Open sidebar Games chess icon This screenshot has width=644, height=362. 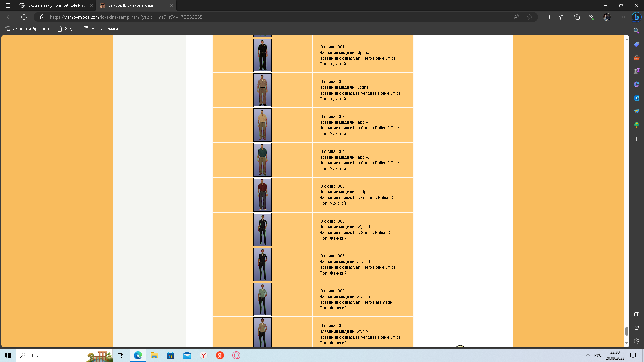636,71
